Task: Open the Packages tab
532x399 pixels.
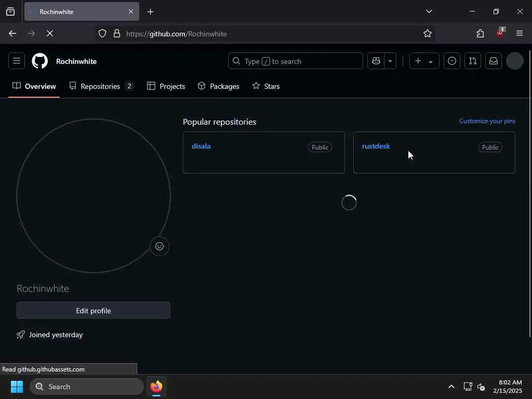Action: click(219, 86)
